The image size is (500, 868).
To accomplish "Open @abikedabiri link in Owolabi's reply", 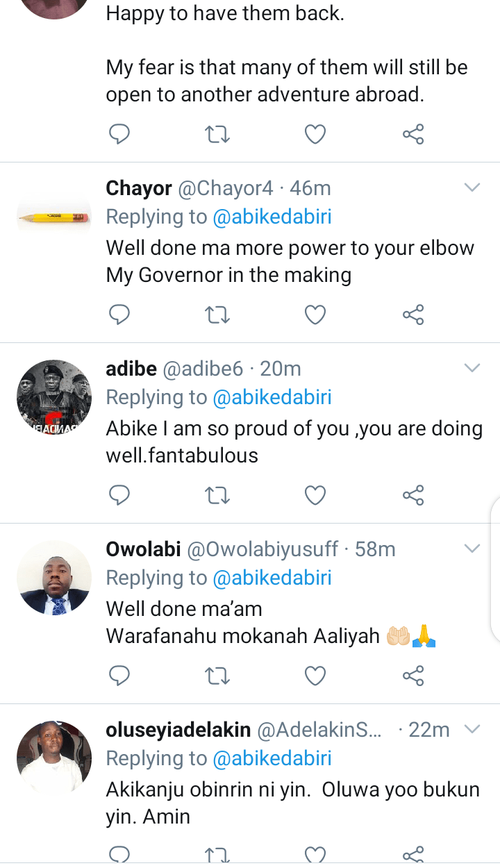I will [x=272, y=578].
